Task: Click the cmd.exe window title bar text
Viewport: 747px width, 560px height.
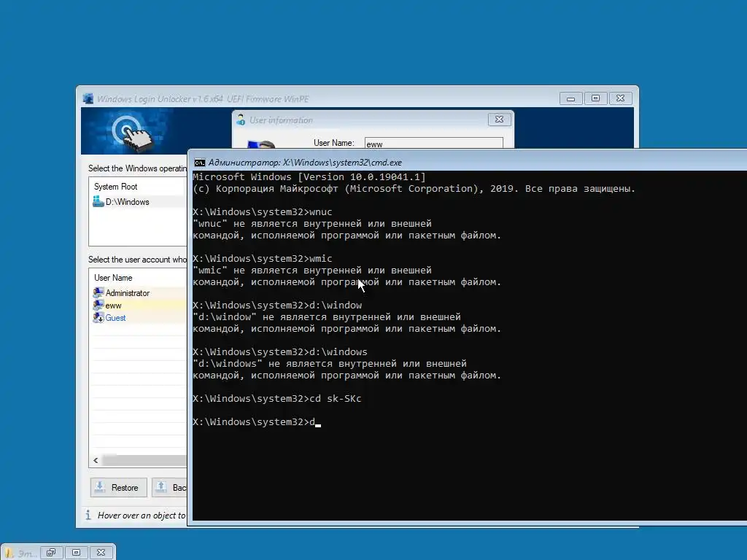Action: 305,163
